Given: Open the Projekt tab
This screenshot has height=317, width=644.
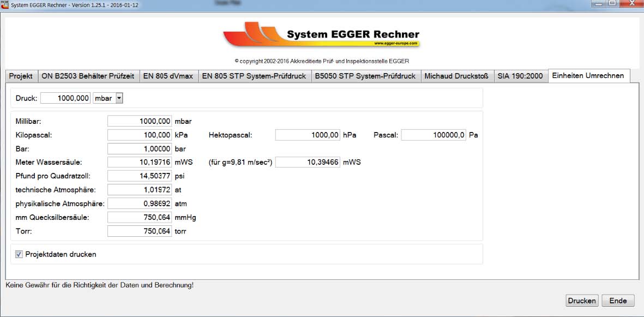Looking at the screenshot, I should [21, 76].
